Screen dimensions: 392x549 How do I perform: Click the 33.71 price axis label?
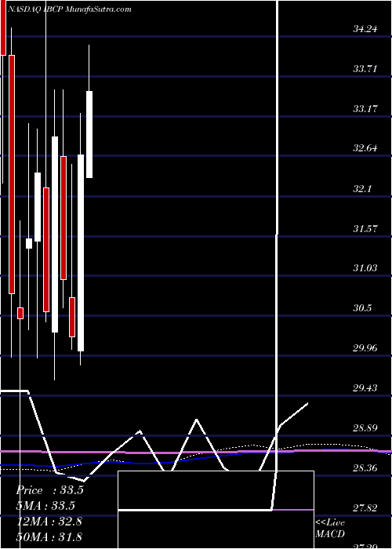click(365, 69)
